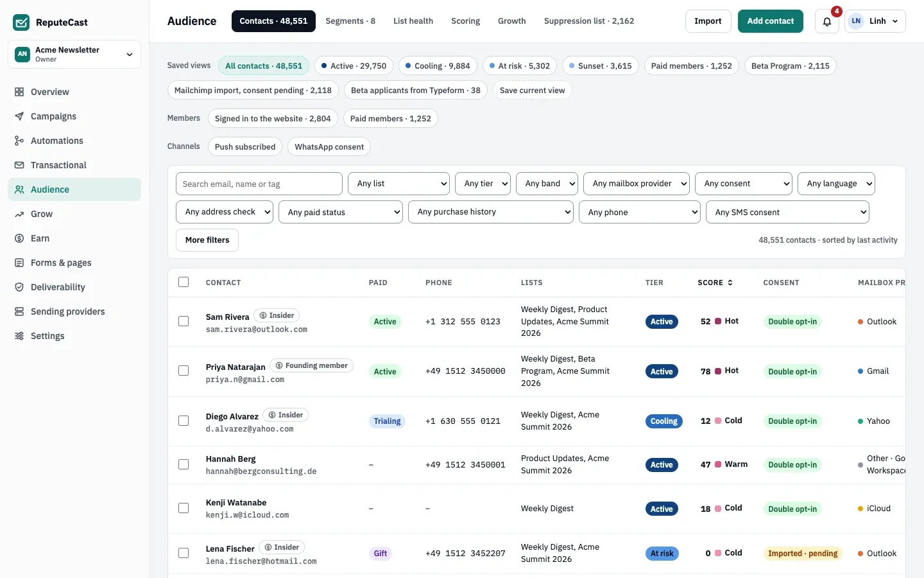Open the Any purchase history dropdown
Screen dimensions: 924x578
491,212
